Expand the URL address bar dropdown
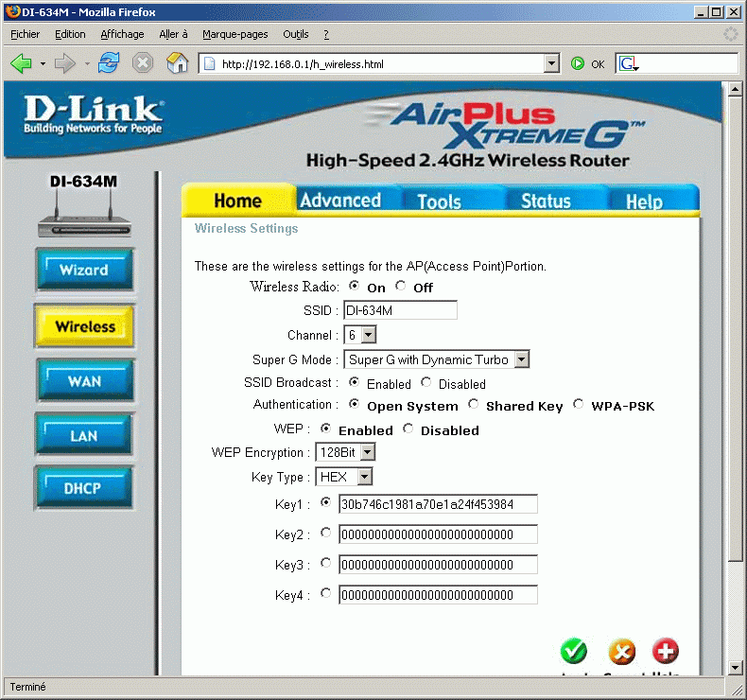The width and height of the screenshot is (747, 700). coord(551,63)
